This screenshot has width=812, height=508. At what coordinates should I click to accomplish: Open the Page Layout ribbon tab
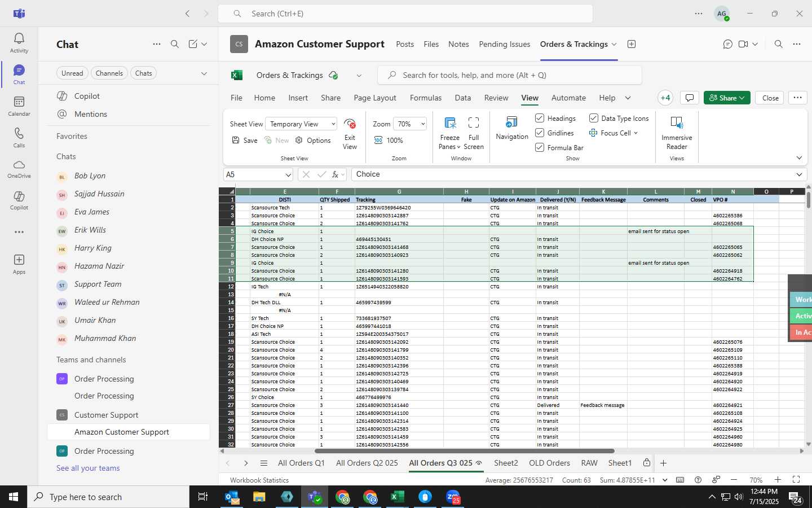(375, 98)
